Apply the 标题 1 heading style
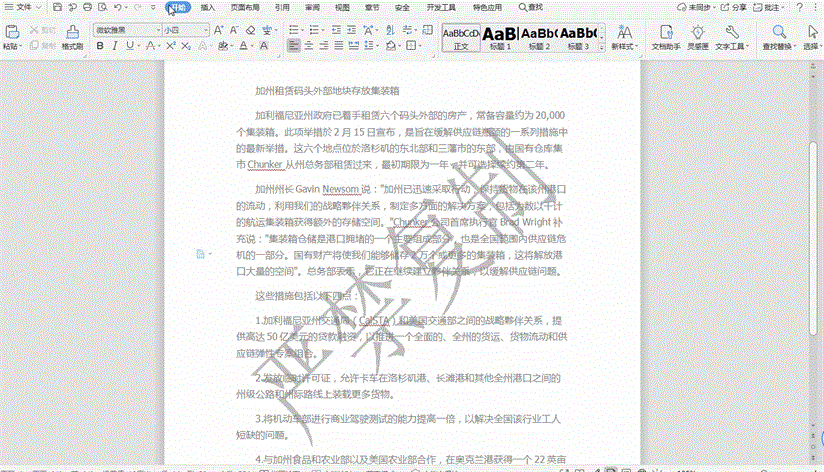The width and height of the screenshot is (824, 472). click(x=499, y=38)
